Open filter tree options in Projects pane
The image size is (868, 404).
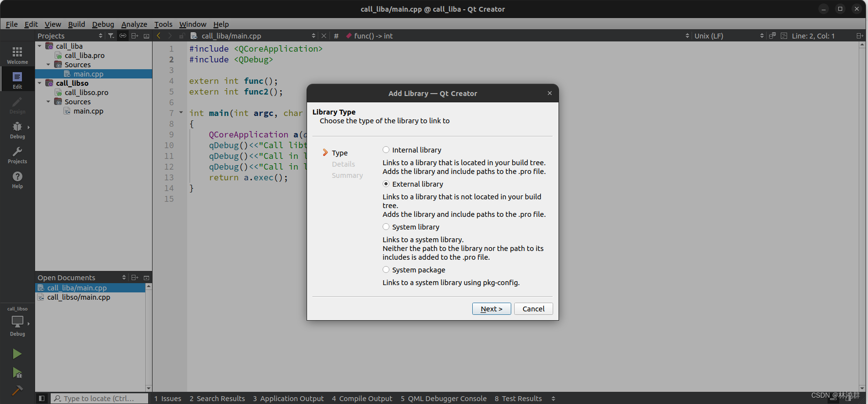pos(111,36)
